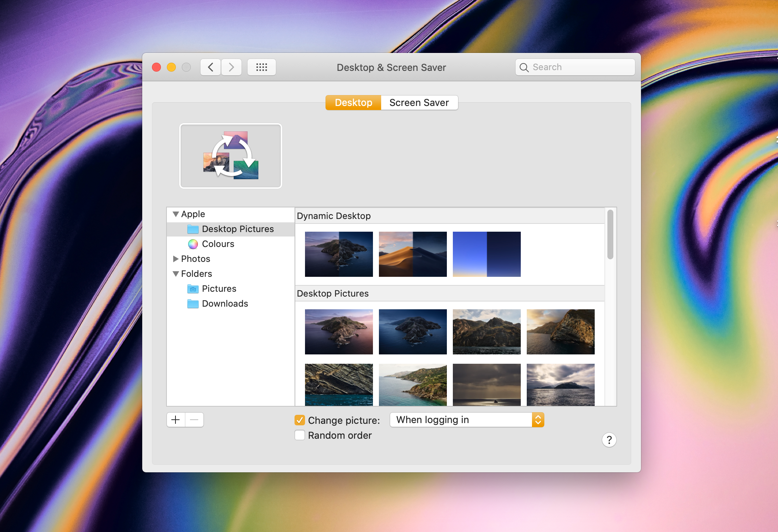Switch to the Screen Saver tab
This screenshot has width=778, height=532.
coord(419,102)
